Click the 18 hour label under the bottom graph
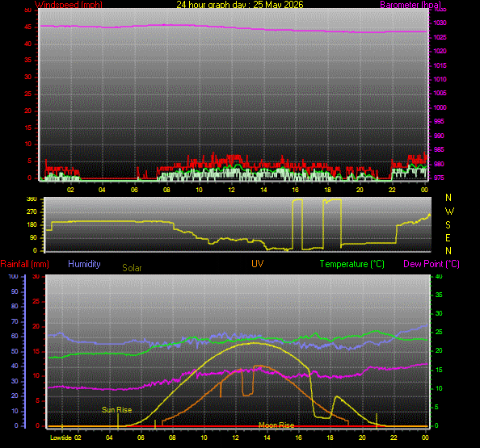Image resolution: width=480 pixels, height=448 pixels. tap(330, 438)
